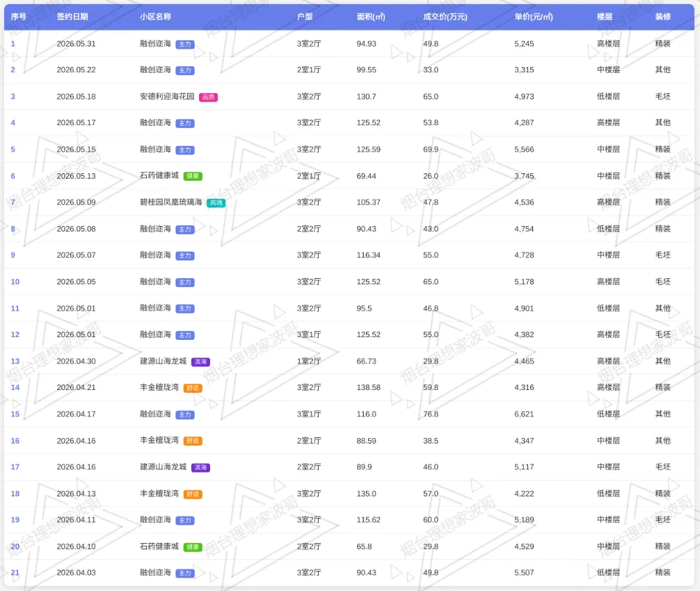This screenshot has height=591, width=700.
Task: Click the 滨海 tag in row 13
Action: click(200, 362)
